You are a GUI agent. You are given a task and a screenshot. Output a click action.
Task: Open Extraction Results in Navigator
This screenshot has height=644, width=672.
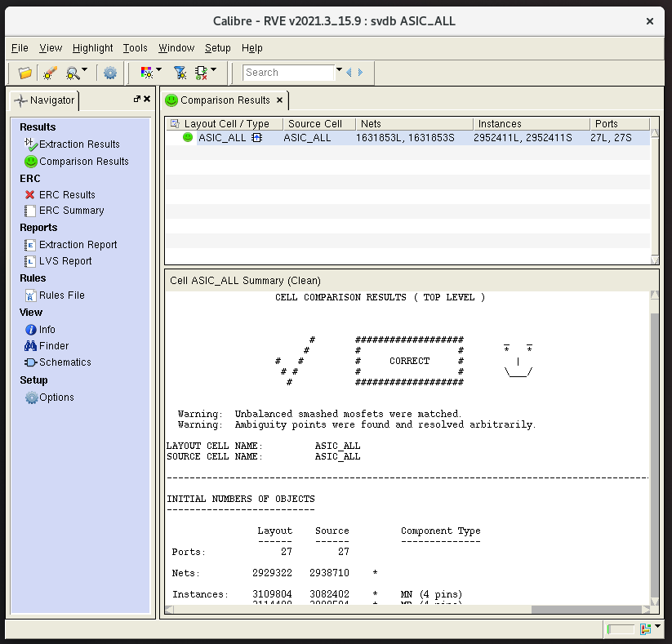[x=72, y=144]
